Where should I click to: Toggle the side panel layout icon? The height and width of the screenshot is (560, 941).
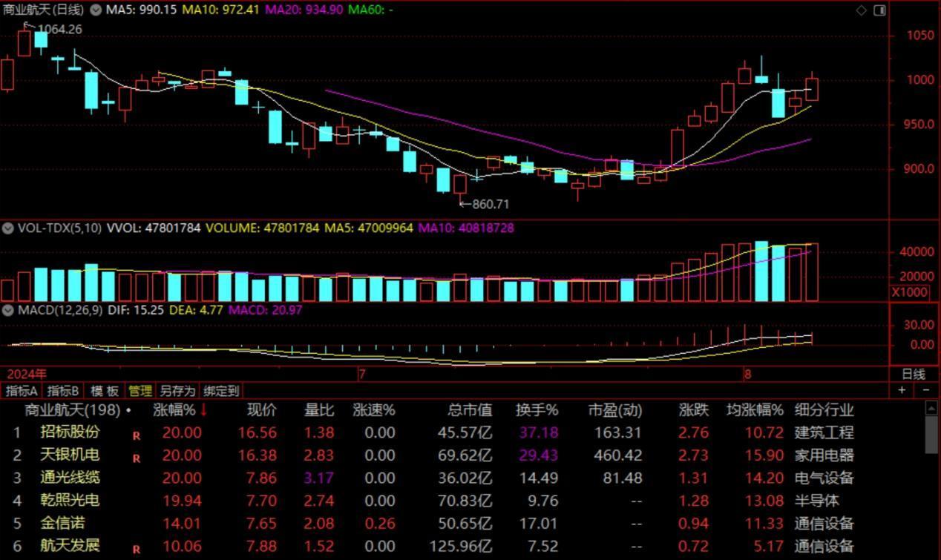pos(879,10)
